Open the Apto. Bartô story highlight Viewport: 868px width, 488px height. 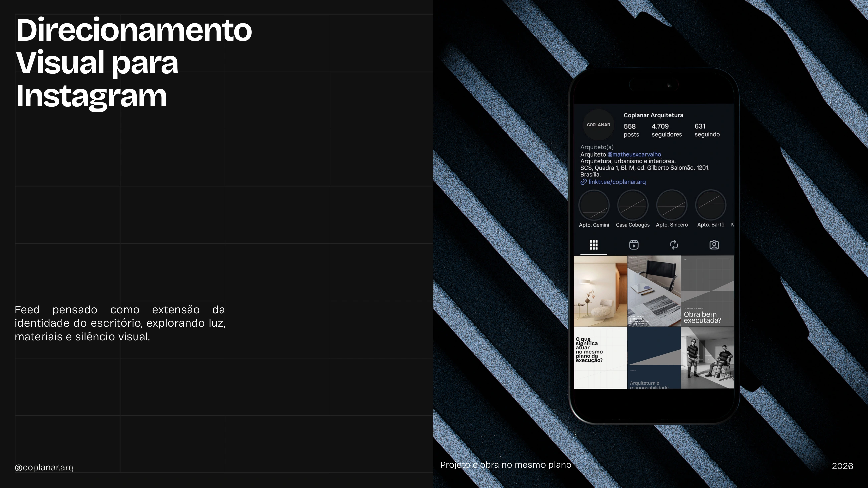(x=711, y=205)
